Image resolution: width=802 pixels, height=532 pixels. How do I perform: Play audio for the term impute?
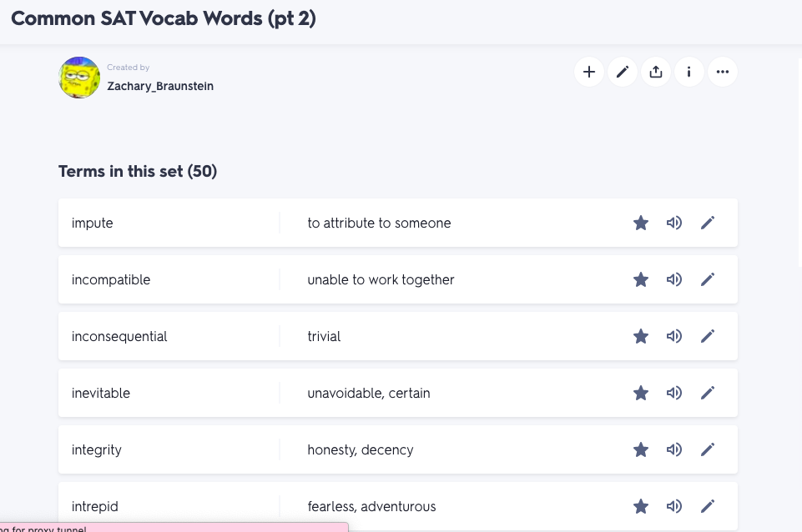(x=674, y=223)
